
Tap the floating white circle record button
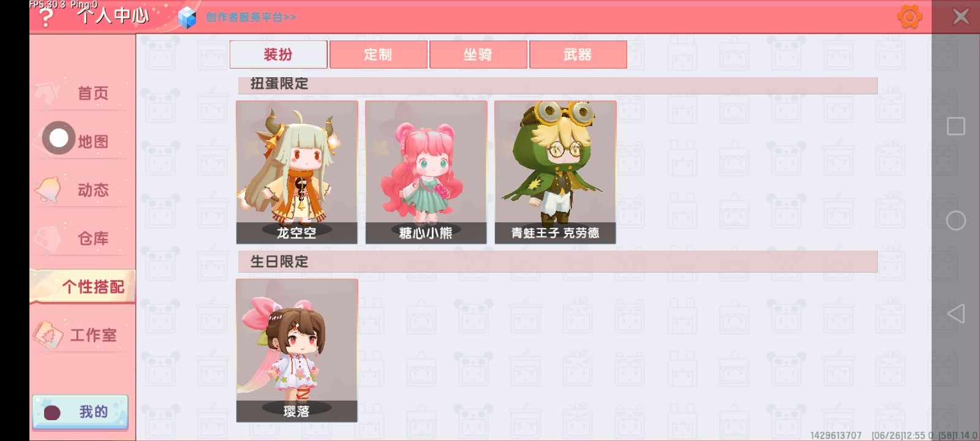pos(59,138)
